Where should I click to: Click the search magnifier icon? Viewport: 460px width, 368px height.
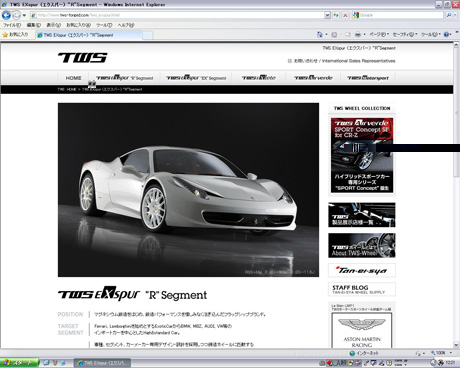point(449,15)
